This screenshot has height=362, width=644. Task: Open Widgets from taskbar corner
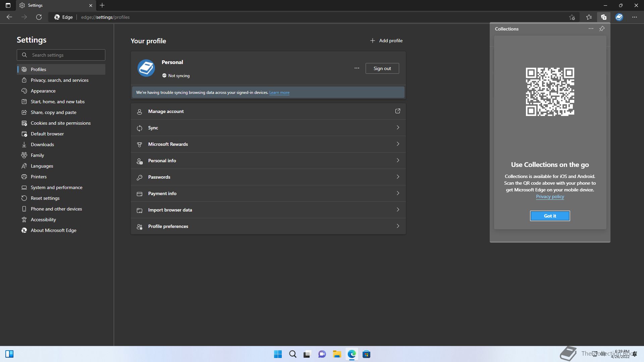click(9, 354)
